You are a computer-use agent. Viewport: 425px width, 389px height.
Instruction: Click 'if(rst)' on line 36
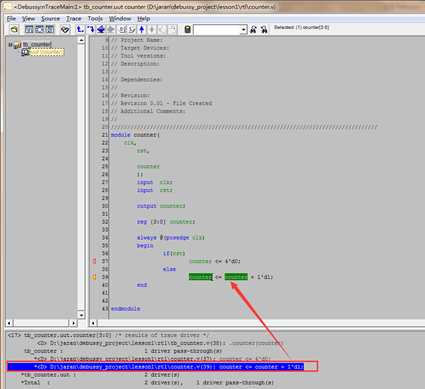[174, 253]
